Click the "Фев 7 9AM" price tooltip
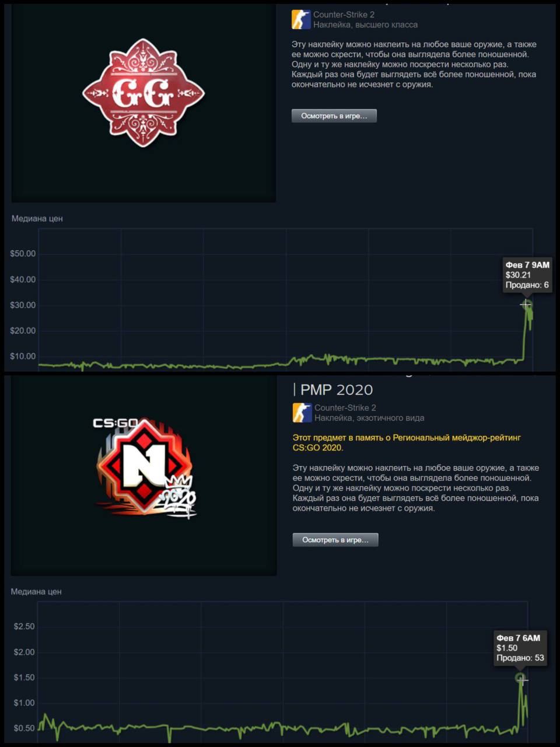The width and height of the screenshot is (560, 747). click(527, 275)
